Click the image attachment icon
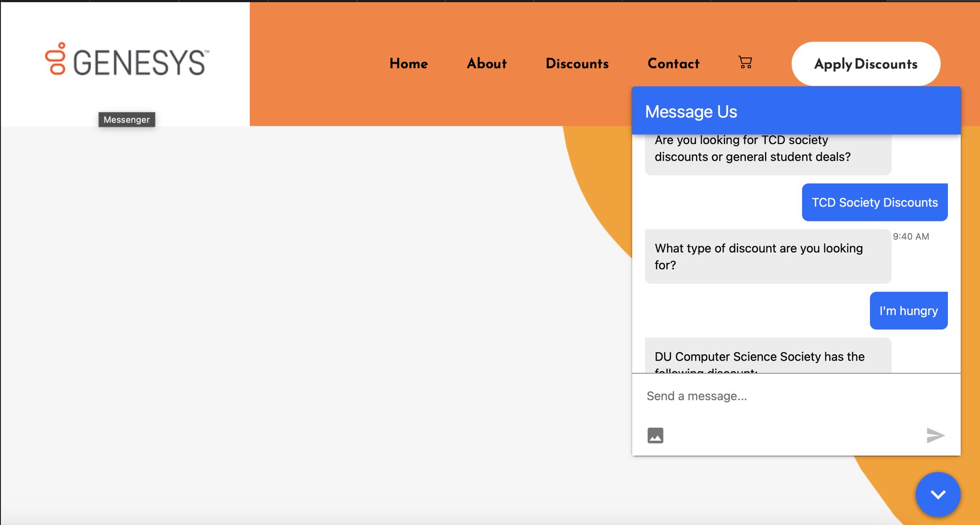This screenshot has height=525, width=980. [655, 436]
